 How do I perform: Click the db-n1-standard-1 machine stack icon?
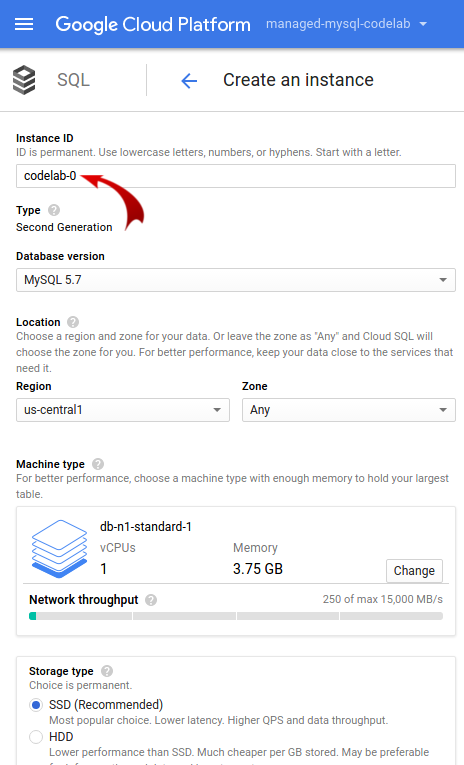[x=60, y=549]
